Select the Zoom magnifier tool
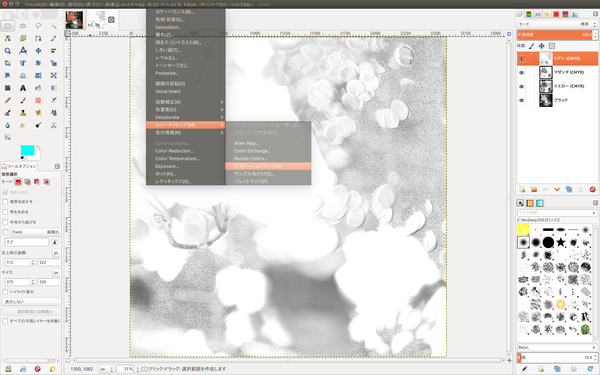Viewport: 600px width, 375px height. pos(8,51)
